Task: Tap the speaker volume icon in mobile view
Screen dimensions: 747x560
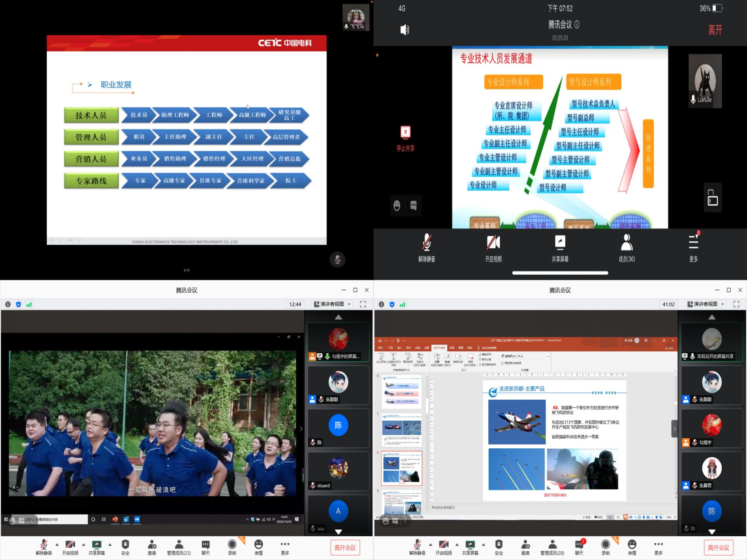Action: (x=405, y=30)
